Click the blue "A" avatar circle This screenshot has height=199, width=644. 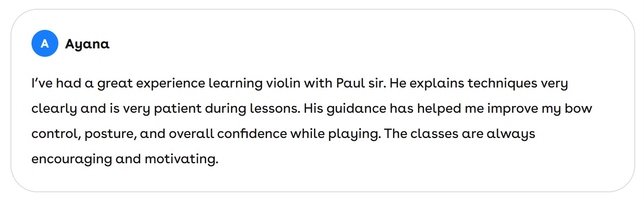pos(45,43)
